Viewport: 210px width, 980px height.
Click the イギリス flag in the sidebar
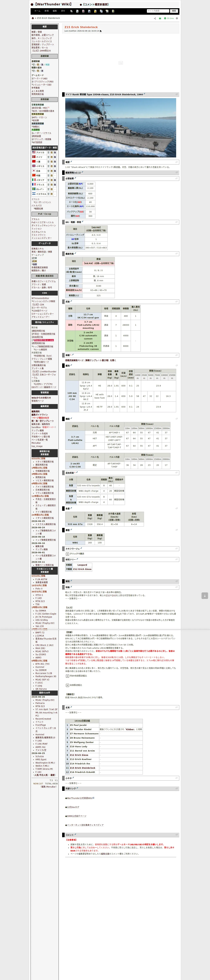pyautogui.click(x=34, y=166)
